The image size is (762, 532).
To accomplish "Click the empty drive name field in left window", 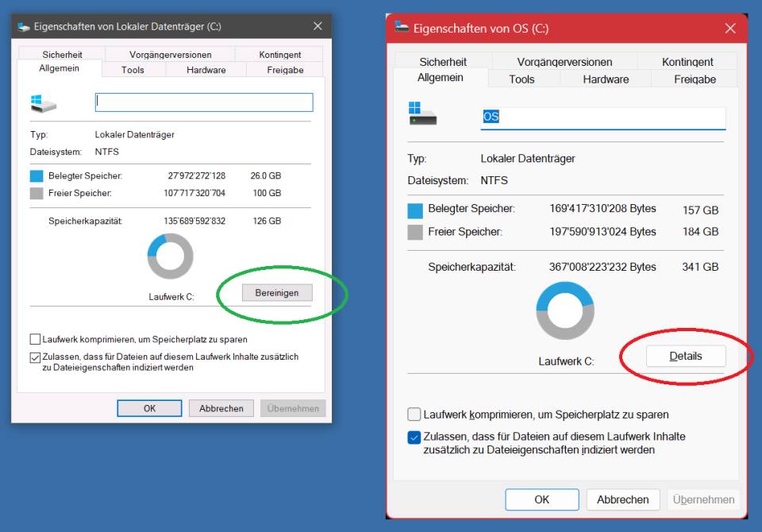I will (x=204, y=102).
